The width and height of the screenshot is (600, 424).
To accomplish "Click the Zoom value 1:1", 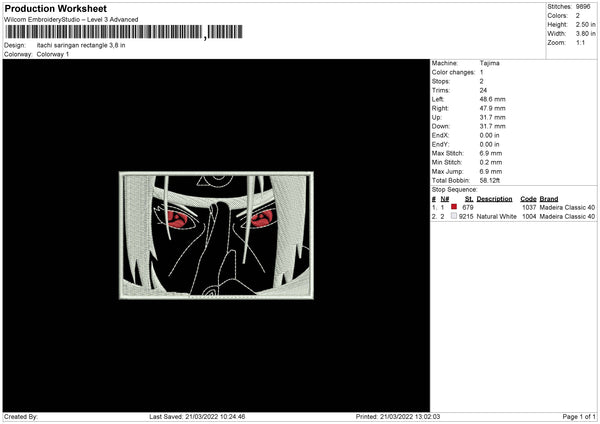I will pyautogui.click(x=580, y=42).
